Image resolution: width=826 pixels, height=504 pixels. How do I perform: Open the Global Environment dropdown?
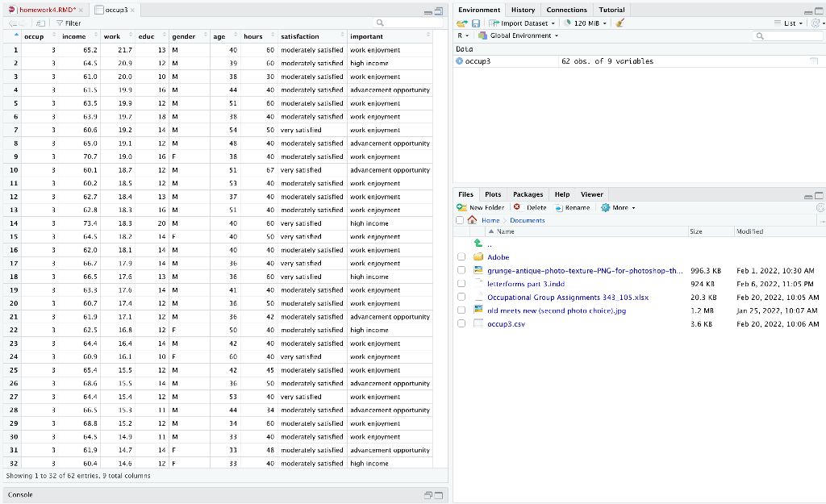coord(519,35)
